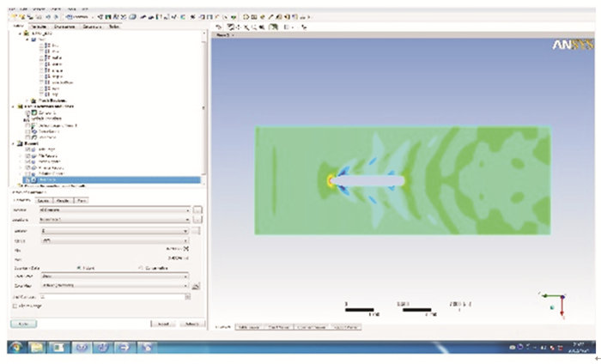
Task: Click the XYZ axis triad in viewer
Action: [x=555, y=301]
